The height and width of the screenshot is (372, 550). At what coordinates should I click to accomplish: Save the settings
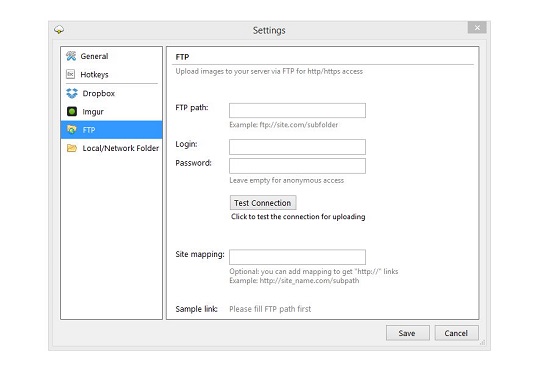[408, 333]
